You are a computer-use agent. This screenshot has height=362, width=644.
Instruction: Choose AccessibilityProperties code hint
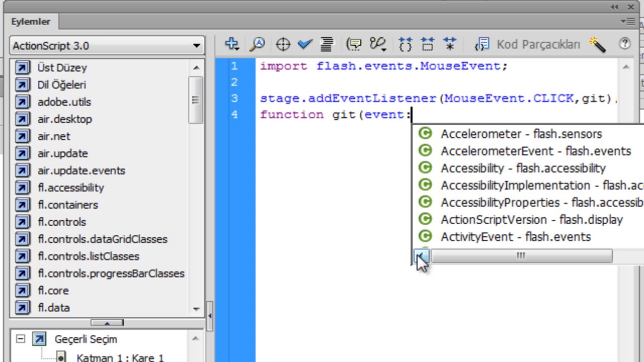point(542,202)
